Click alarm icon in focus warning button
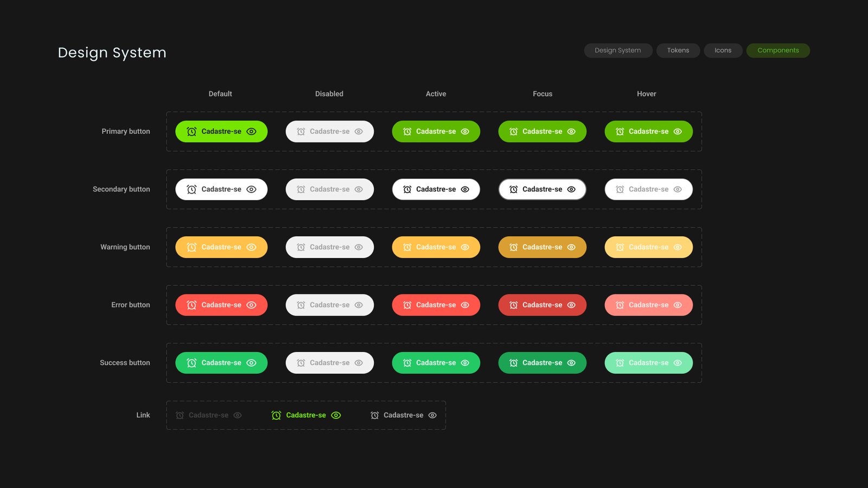This screenshot has width=868, height=488. 514,247
